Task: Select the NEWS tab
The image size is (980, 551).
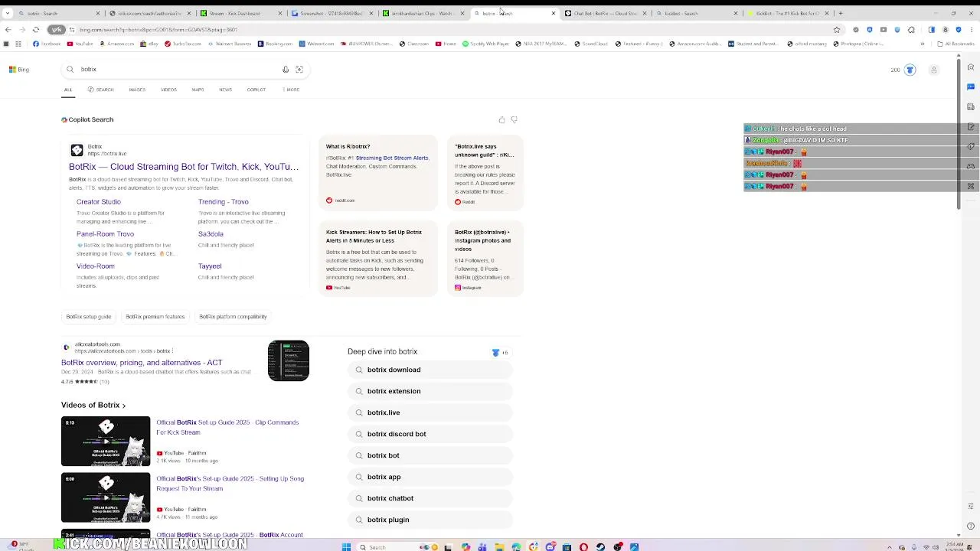Action: pyautogui.click(x=225, y=90)
